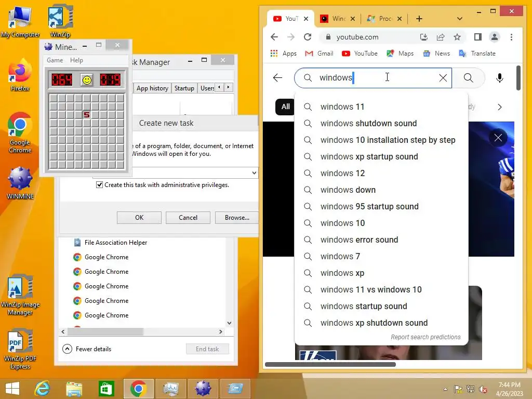Click the YouTube search magnifier button

(x=468, y=78)
